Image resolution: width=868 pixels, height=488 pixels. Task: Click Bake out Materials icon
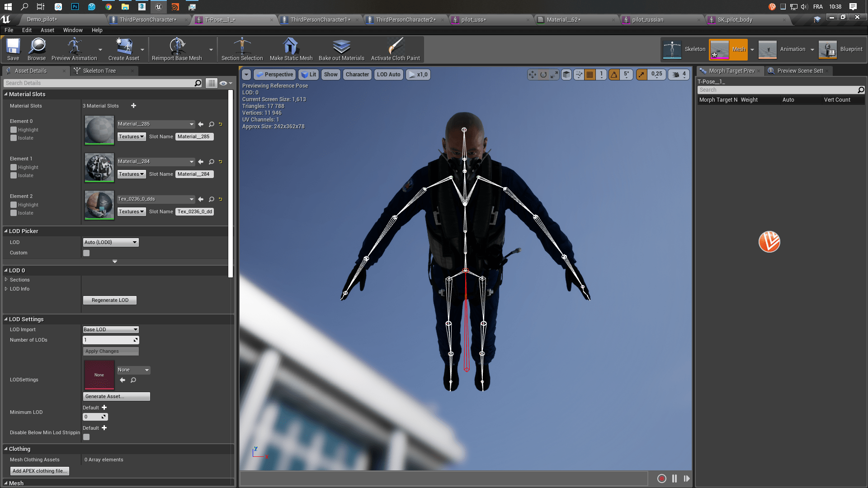point(341,49)
